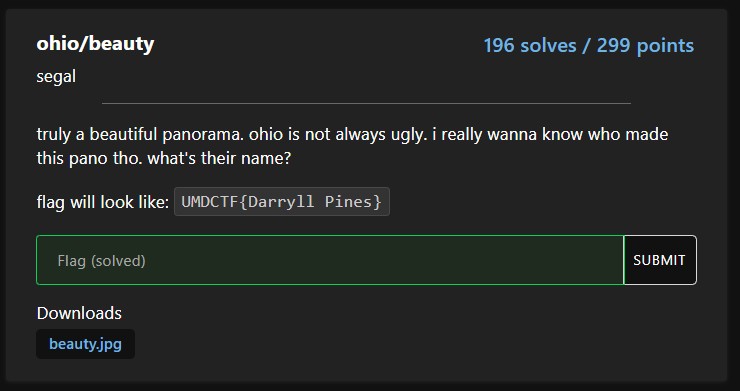Click the UMDCTF{Darryll Pines} example flag box
This screenshot has height=391, width=740.
(282, 202)
